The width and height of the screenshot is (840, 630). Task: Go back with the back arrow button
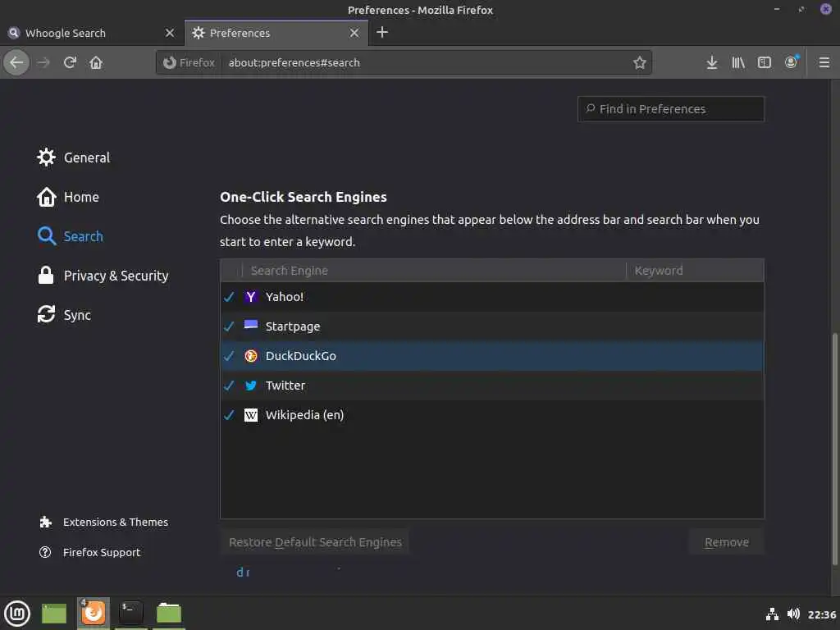16,62
